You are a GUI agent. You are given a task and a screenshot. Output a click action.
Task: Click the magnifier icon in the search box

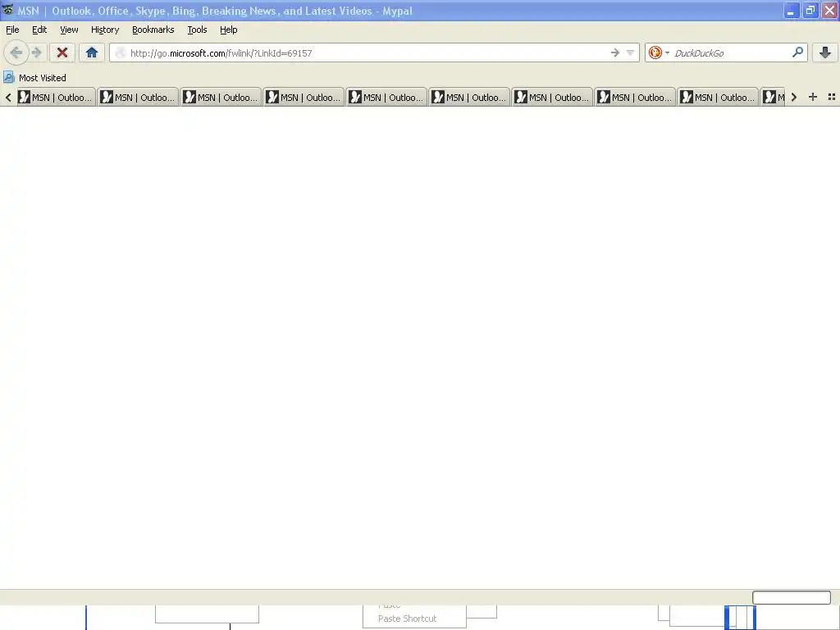tap(797, 52)
